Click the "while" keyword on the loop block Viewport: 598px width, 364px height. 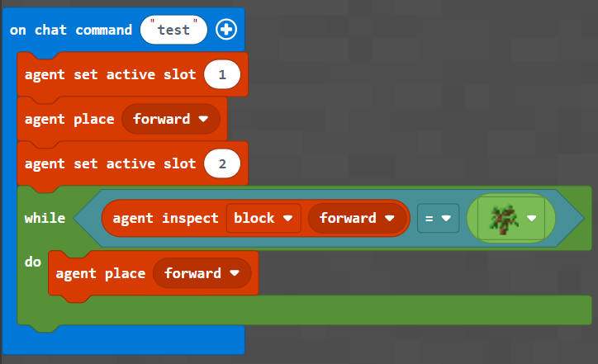click(45, 218)
